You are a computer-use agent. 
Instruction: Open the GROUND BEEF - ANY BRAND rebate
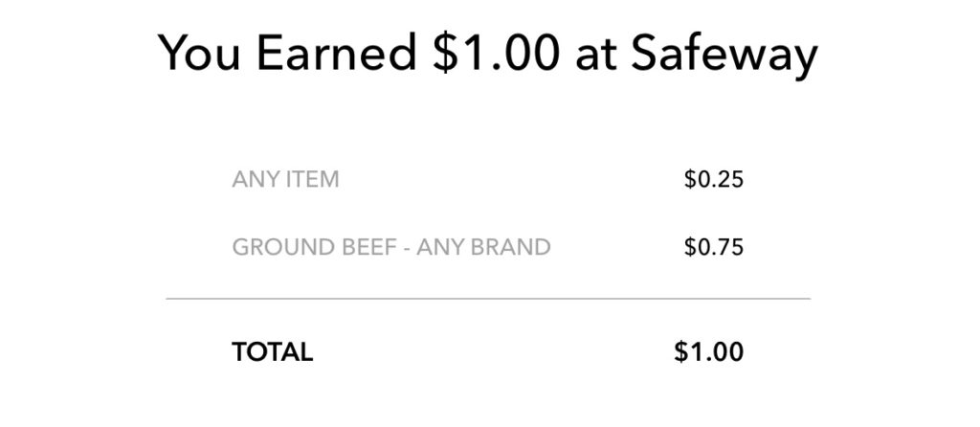point(488,247)
